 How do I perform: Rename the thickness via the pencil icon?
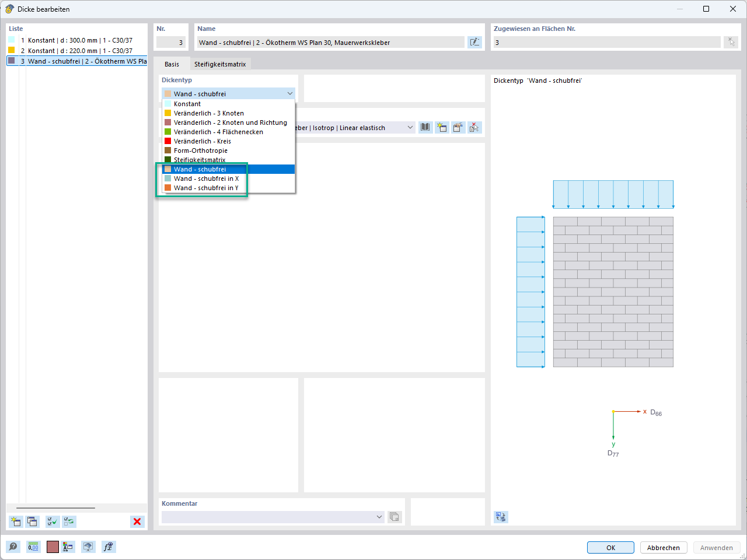pyautogui.click(x=474, y=42)
